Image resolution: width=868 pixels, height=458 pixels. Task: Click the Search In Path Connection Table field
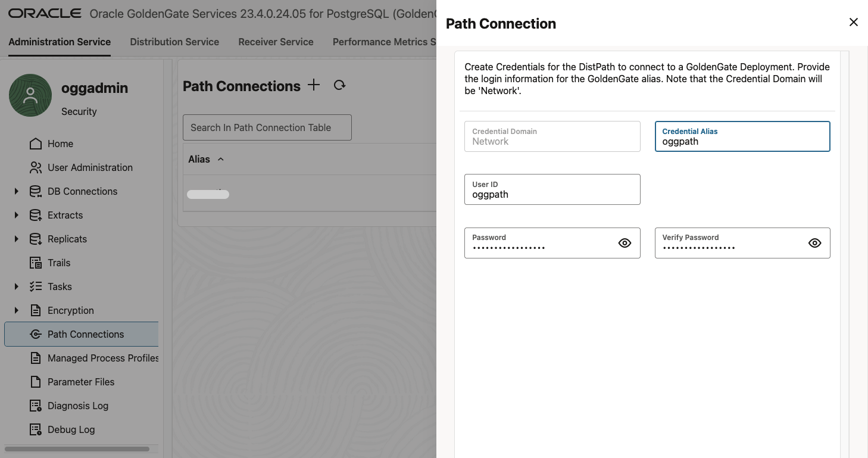(267, 127)
